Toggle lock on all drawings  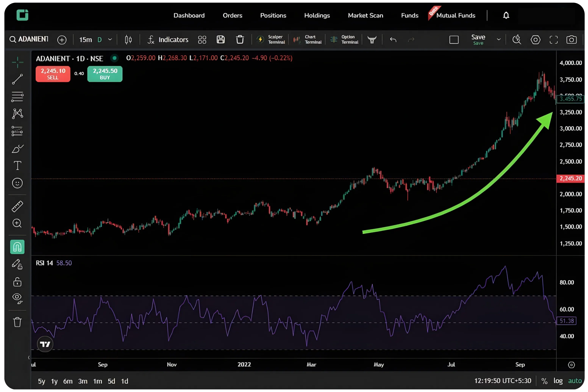[17, 282]
